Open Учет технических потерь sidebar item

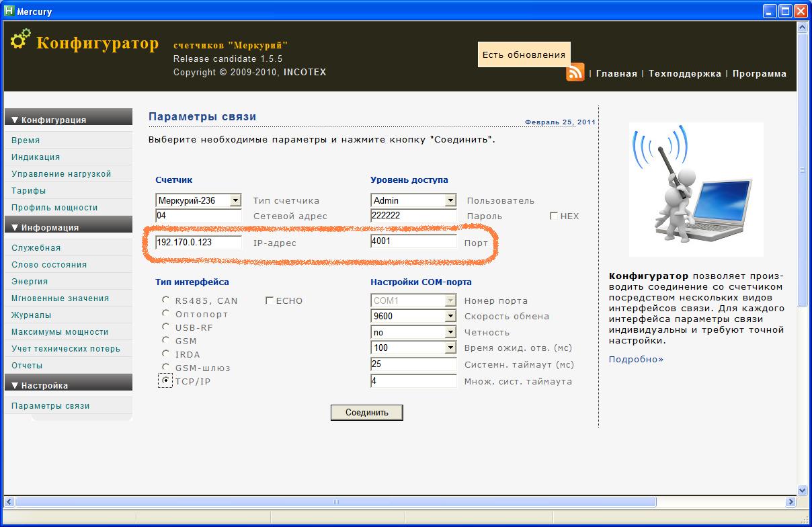point(66,349)
